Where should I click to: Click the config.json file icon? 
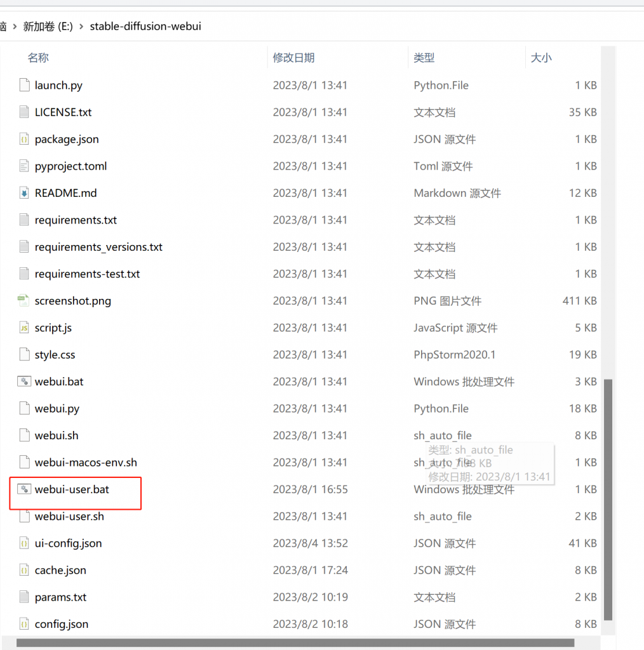click(x=25, y=624)
